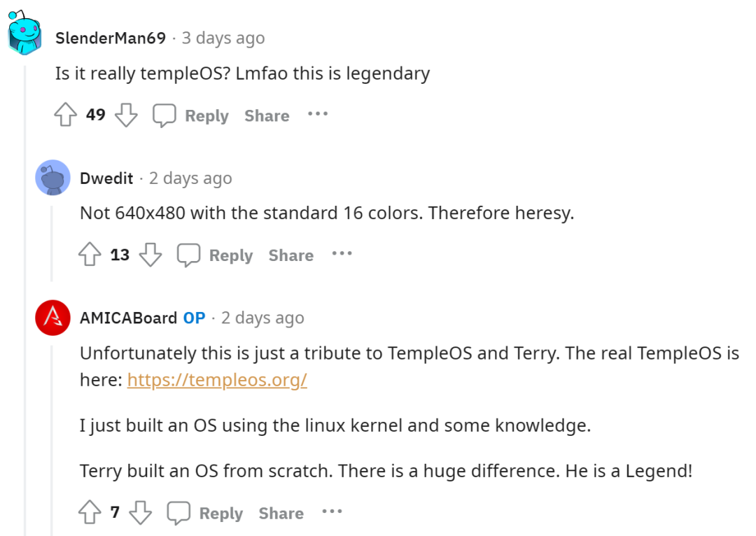This screenshot has width=756, height=536.
Task: Downvote Dwedit's comment
Action: pos(151,255)
